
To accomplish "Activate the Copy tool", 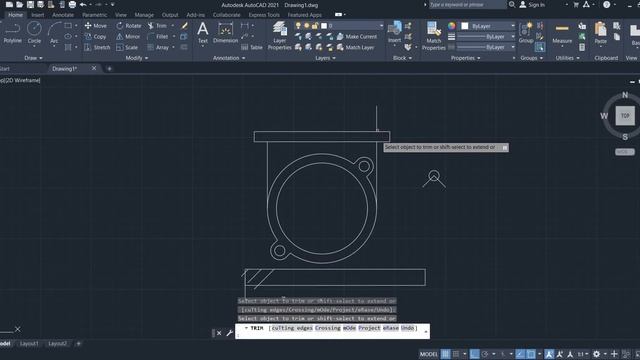I will pyautogui.click(x=96, y=37).
